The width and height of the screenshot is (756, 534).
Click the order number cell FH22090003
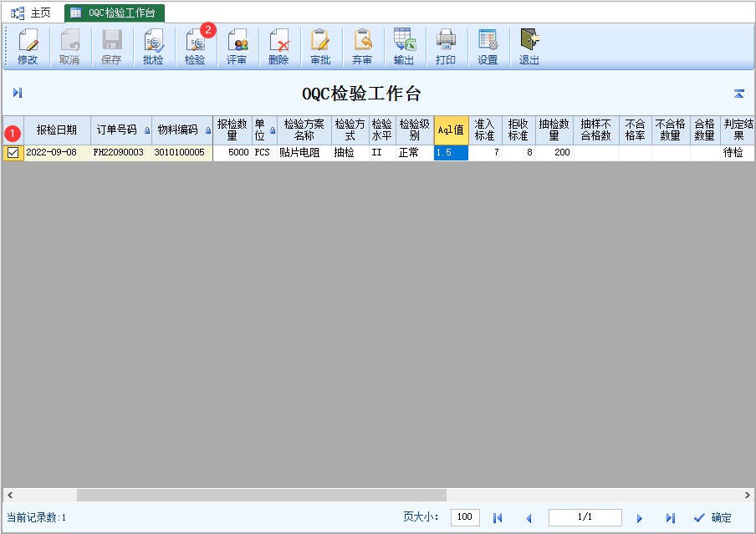[x=121, y=153]
